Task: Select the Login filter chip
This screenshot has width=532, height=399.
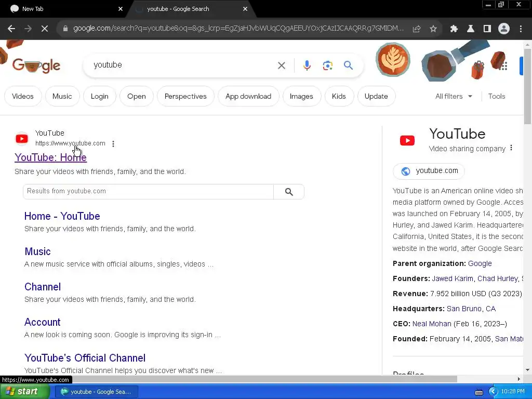Action: coord(99,96)
